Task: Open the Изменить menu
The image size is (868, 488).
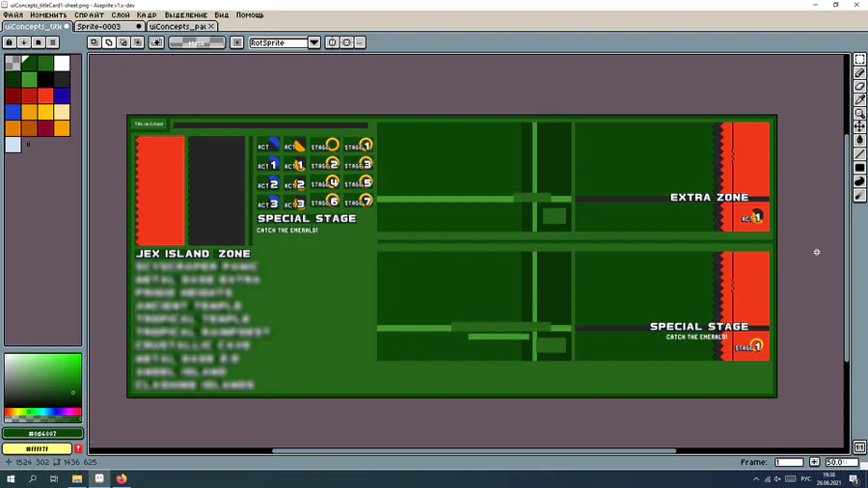Action: tap(49, 14)
